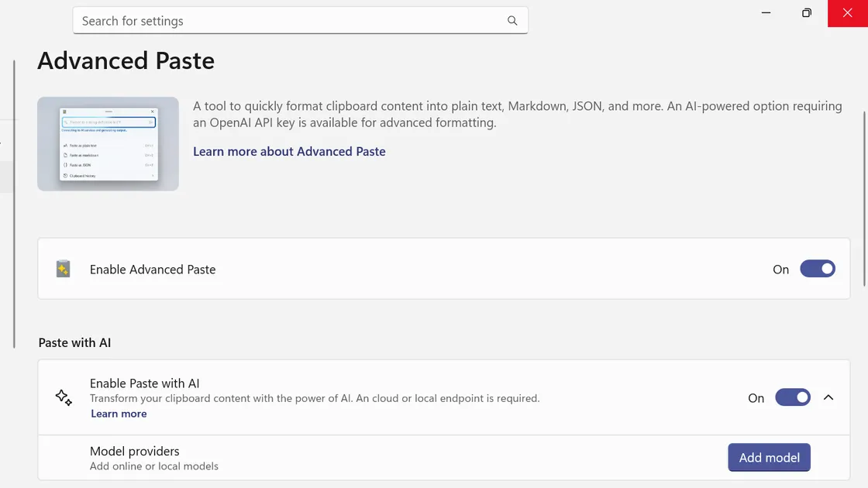Click Learn more under Enable Paste with AI
868x488 pixels.
(x=119, y=413)
